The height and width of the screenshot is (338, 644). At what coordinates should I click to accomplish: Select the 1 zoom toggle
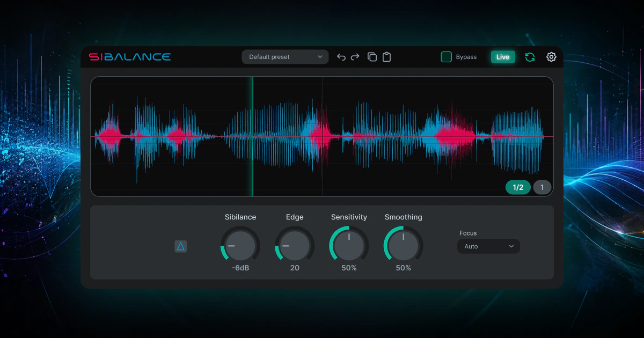[542, 187]
